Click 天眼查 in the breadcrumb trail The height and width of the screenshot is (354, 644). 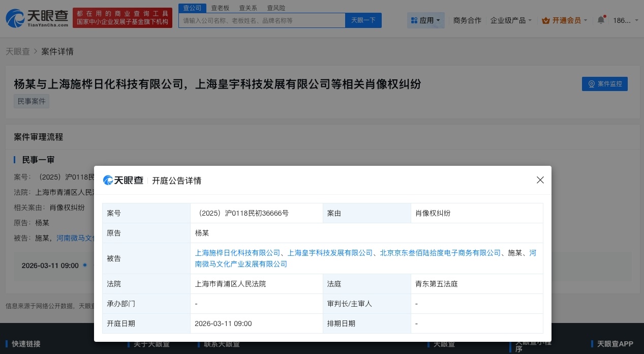[17, 51]
